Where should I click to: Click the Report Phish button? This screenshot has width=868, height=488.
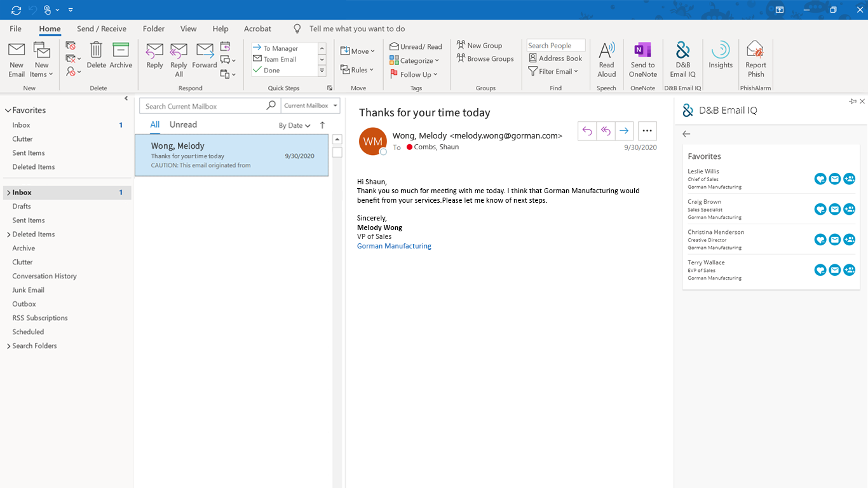pyautogui.click(x=756, y=60)
